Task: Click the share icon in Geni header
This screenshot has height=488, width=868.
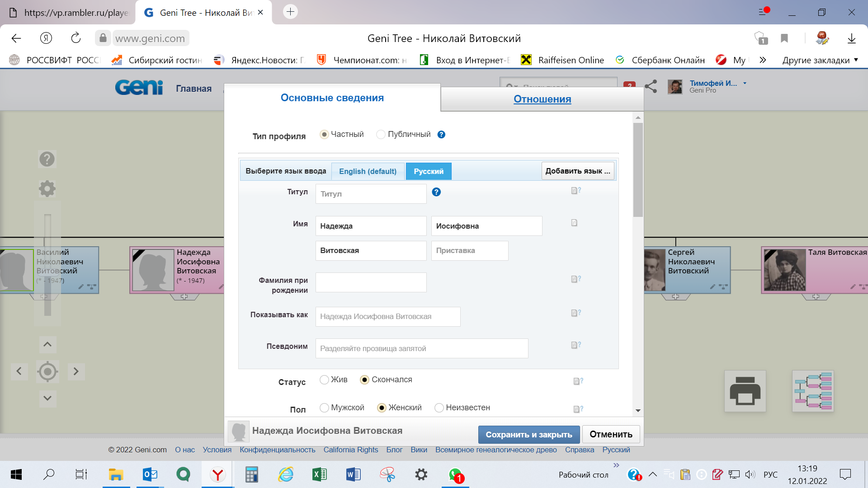Action: 651,86
